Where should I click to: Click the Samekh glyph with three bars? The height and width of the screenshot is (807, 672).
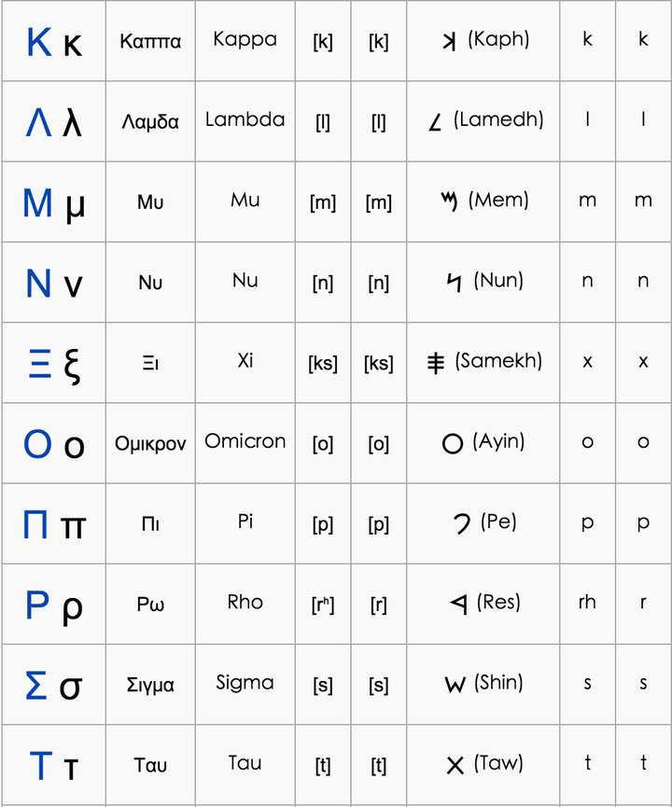[x=436, y=363]
